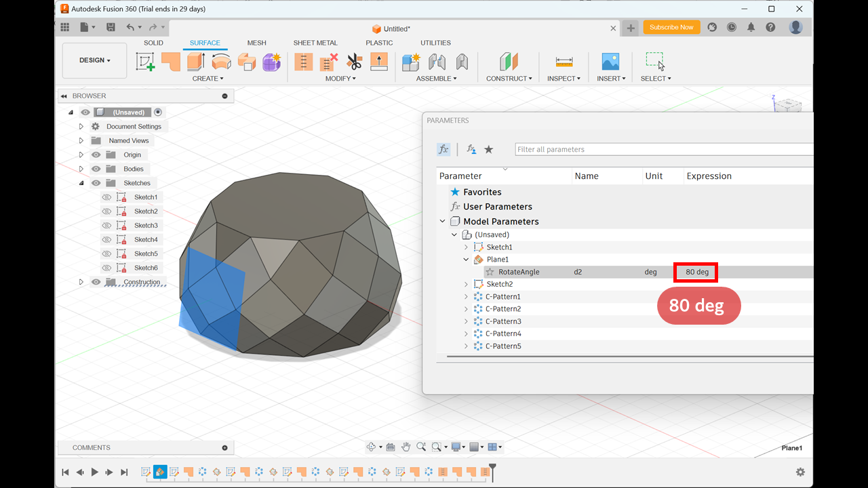868x488 pixels.
Task: Click the Create Sketch tool icon
Action: click(145, 62)
